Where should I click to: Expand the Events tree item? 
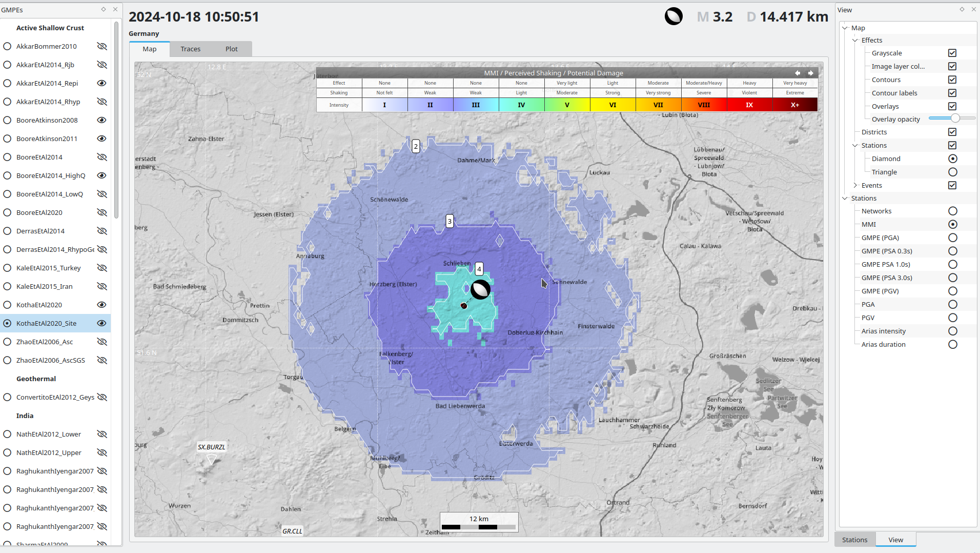855,185
